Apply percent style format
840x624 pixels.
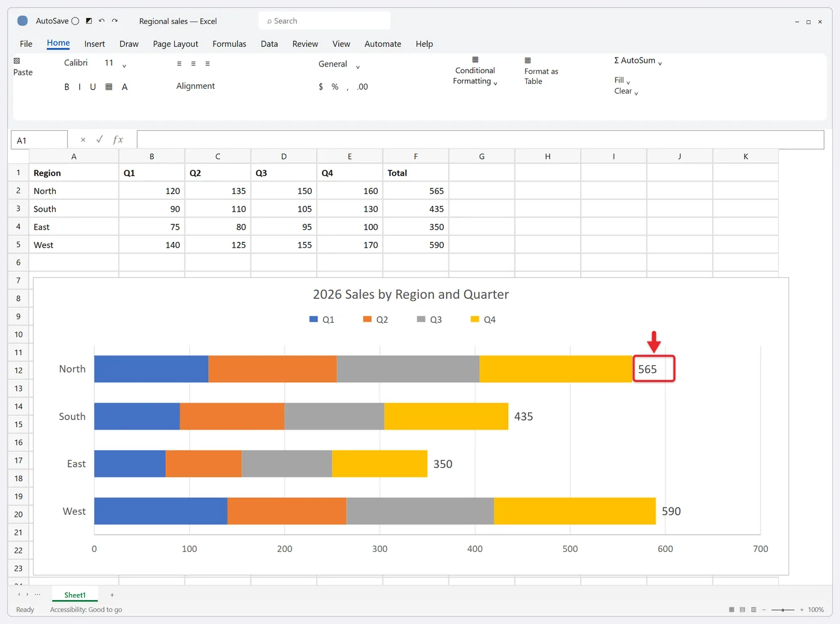coord(335,87)
